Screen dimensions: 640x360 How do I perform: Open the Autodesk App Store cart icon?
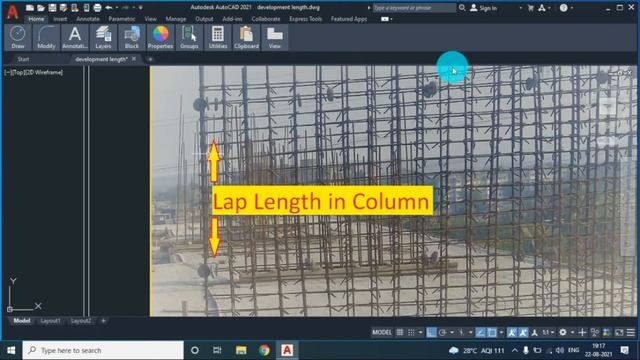(x=531, y=8)
